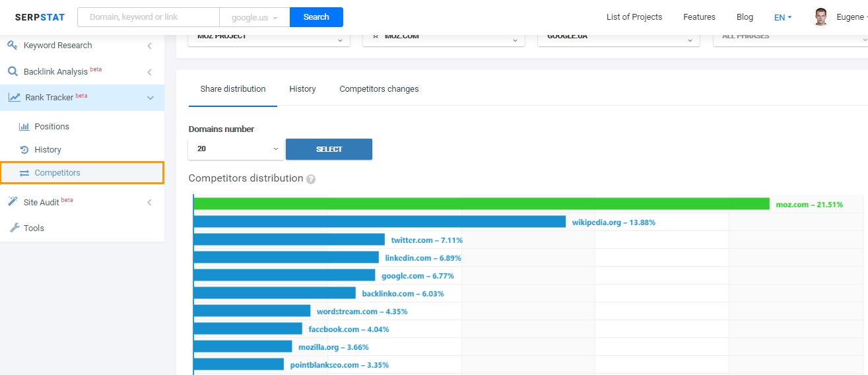Click the wikipedia.org distribution bar
The width and height of the screenshot is (868, 375).
[x=380, y=222]
